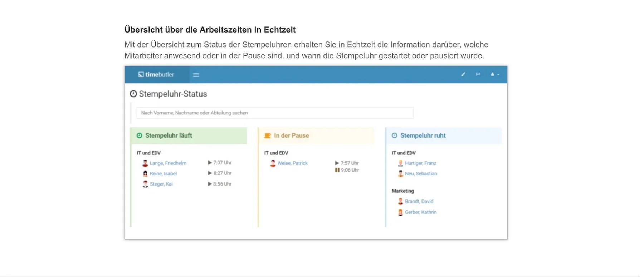Viewport: 644px width, 277px height.
Task: Open employee Hurtiger, Franz
Action: (x=420, y=163)
